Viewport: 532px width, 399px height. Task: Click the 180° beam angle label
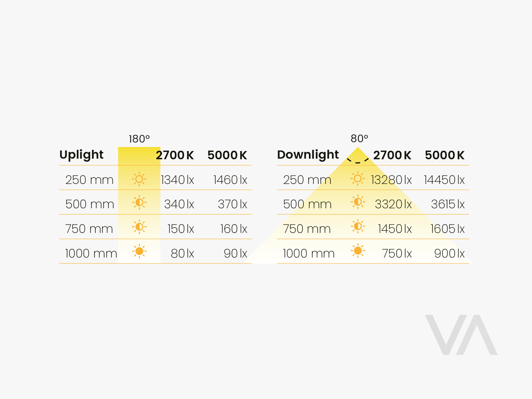(x=139, y=139)
